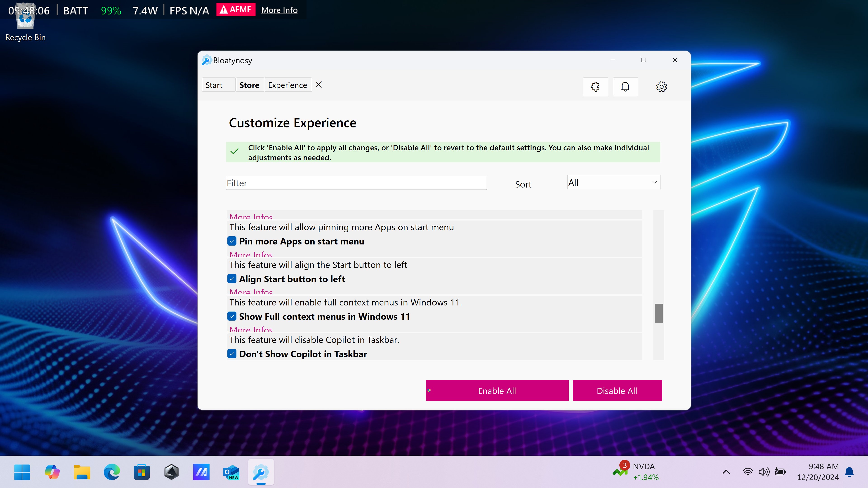The image size is (868, 488).
Task: Toggle the Align Start button to left checkbox
Action: tap(232, 279)
